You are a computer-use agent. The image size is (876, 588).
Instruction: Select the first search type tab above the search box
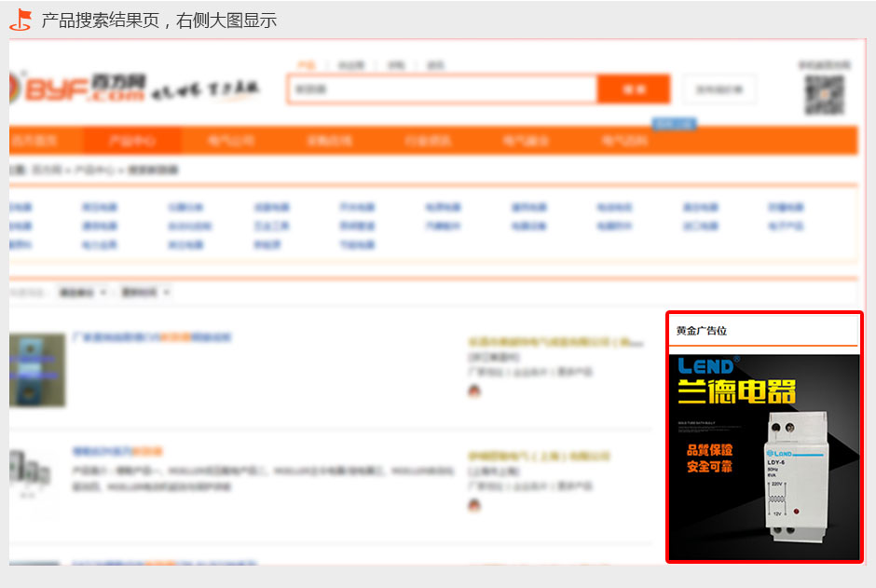(x=306, y=65)
